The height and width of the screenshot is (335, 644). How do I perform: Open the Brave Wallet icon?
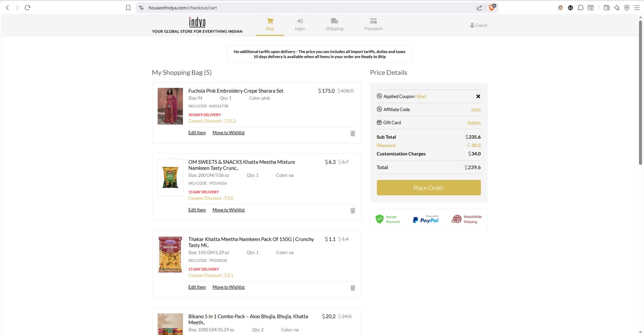pyautogui.click(x=607, y=8)
